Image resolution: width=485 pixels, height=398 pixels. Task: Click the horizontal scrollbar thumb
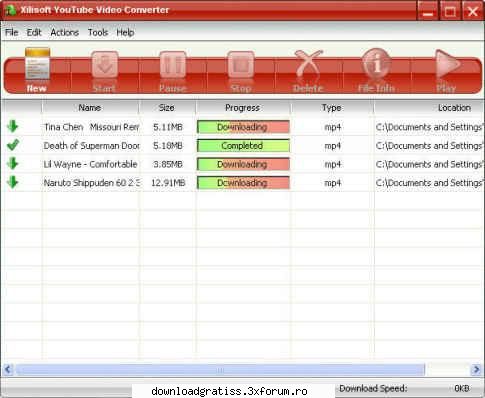(220, 369)
